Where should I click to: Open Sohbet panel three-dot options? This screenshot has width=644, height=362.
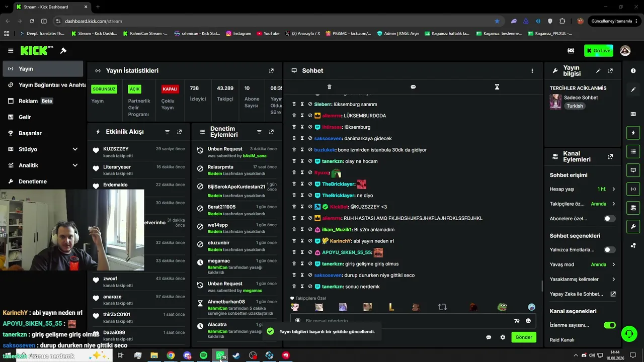point(532,71)
